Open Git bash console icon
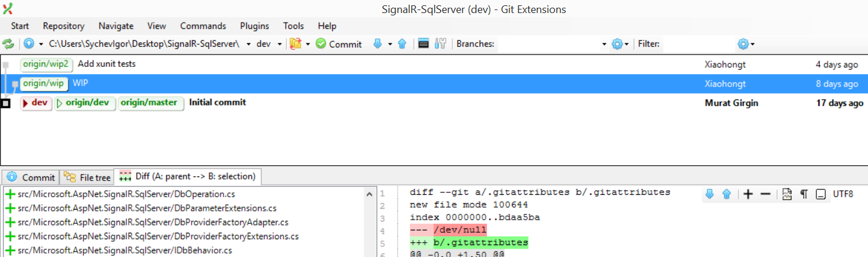The image size is (868, 257). [423, 44]
